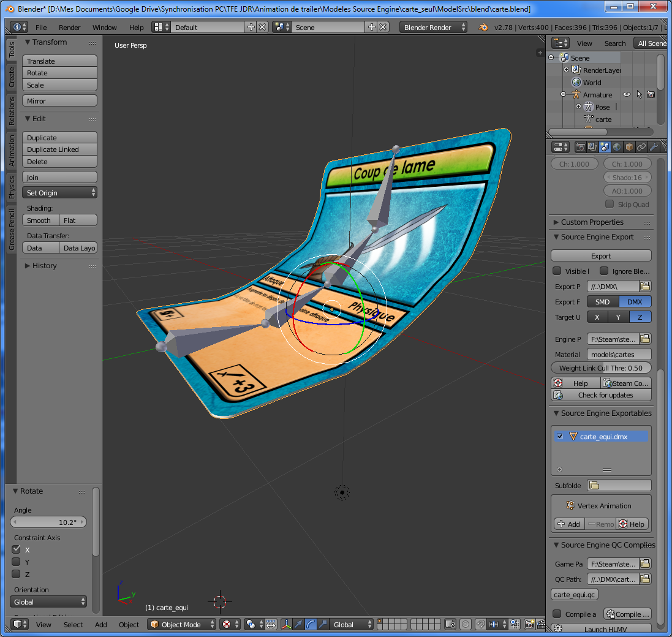Toggle the 3D manipulator widget

coord(286,624)
